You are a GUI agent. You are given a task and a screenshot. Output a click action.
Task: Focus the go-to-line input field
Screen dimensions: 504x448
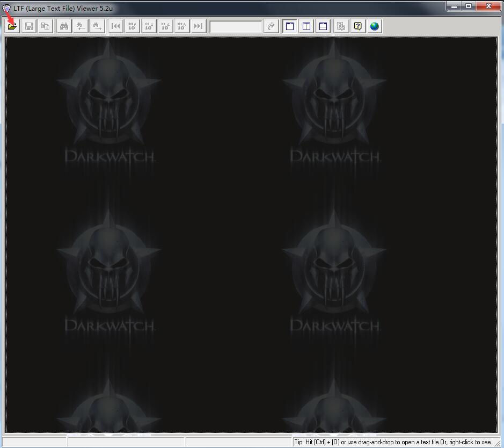236,27
